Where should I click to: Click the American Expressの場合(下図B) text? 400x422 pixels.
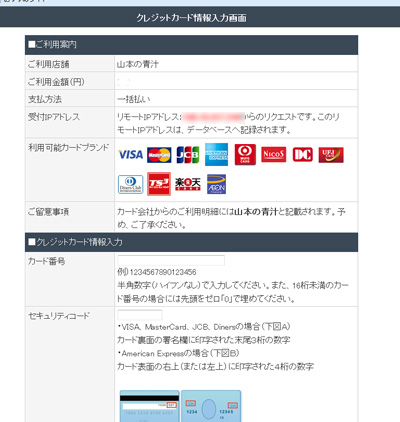178,353
